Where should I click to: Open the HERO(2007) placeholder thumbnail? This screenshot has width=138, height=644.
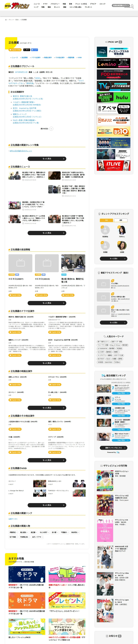[x=20, y=263]
